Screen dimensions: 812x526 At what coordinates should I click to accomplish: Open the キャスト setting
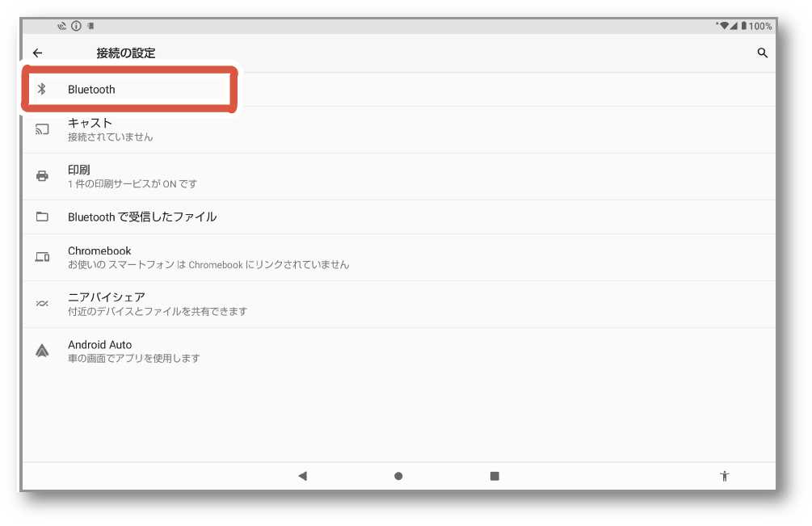[399, 129]
